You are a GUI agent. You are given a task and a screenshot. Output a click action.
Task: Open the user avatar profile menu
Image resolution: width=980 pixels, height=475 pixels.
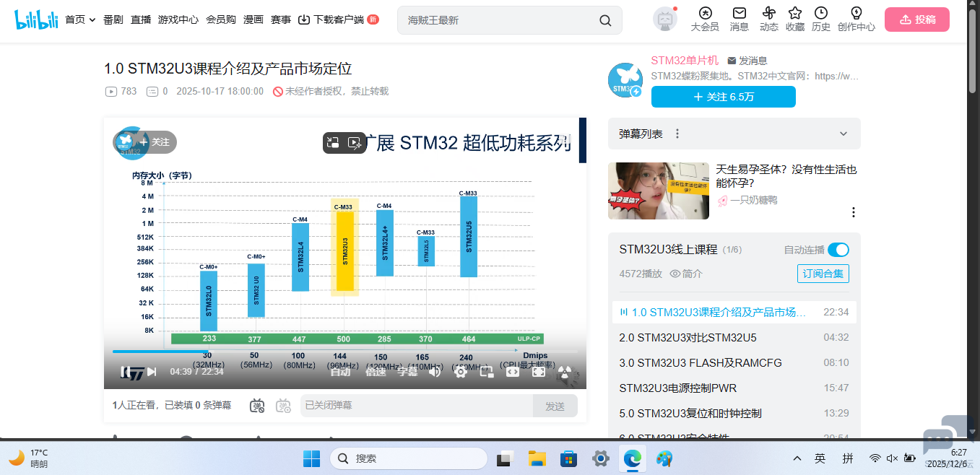(664, 19)
